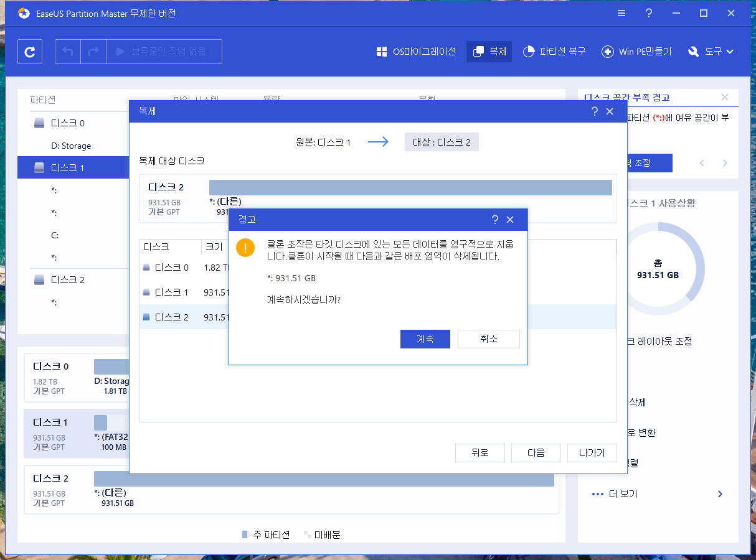The height and width of the screenshot is (560, 756).
Task: Click the 디스크 1 usage donut chart
Action: (658, 269)
